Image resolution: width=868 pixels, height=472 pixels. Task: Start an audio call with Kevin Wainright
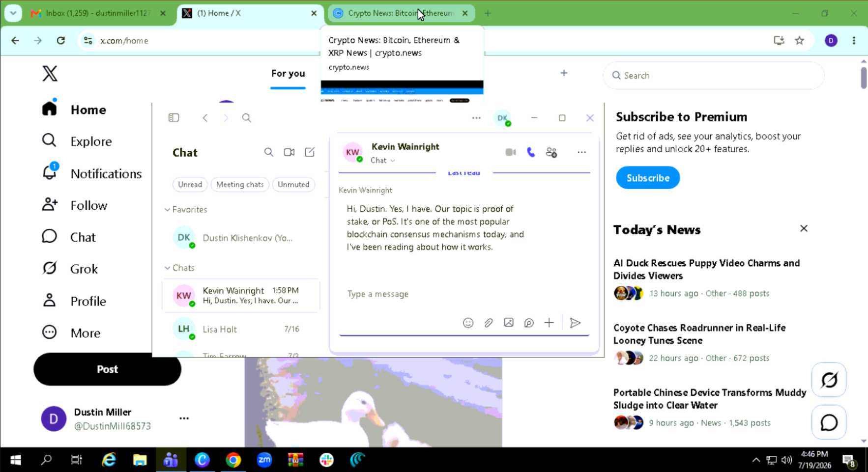[531, 152]
